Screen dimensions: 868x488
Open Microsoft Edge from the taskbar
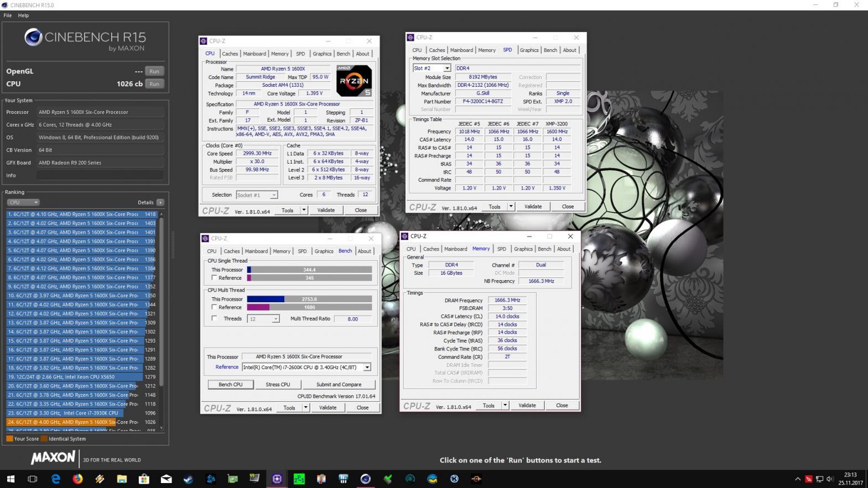coord(55,479)
